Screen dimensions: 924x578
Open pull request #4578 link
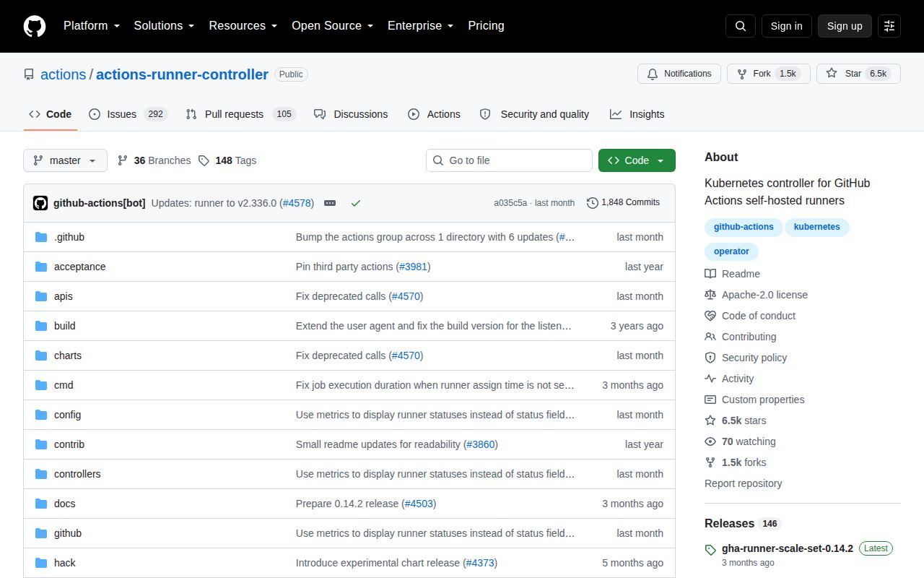[297, 203]
